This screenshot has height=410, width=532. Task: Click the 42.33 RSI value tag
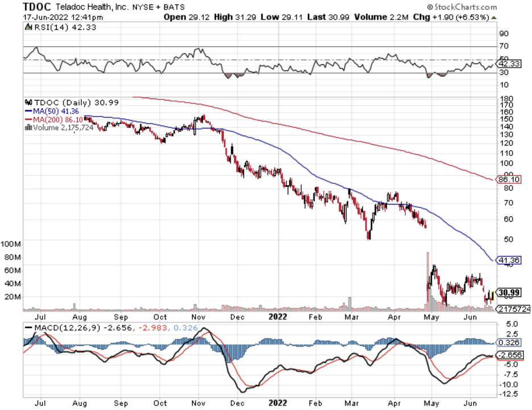point(509,64)
